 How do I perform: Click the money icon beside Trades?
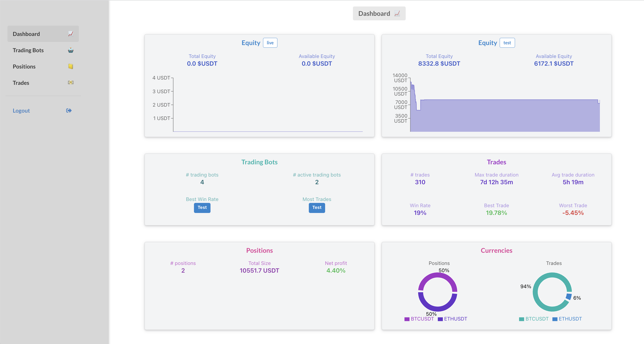(x=71, y=82)
